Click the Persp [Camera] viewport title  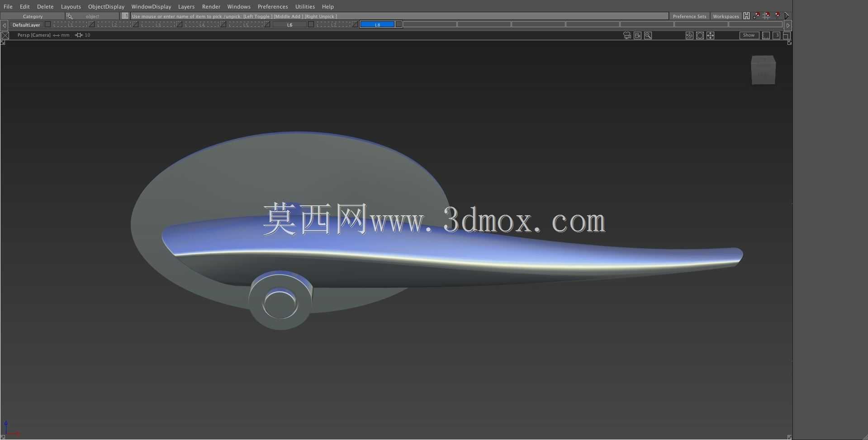34,35
